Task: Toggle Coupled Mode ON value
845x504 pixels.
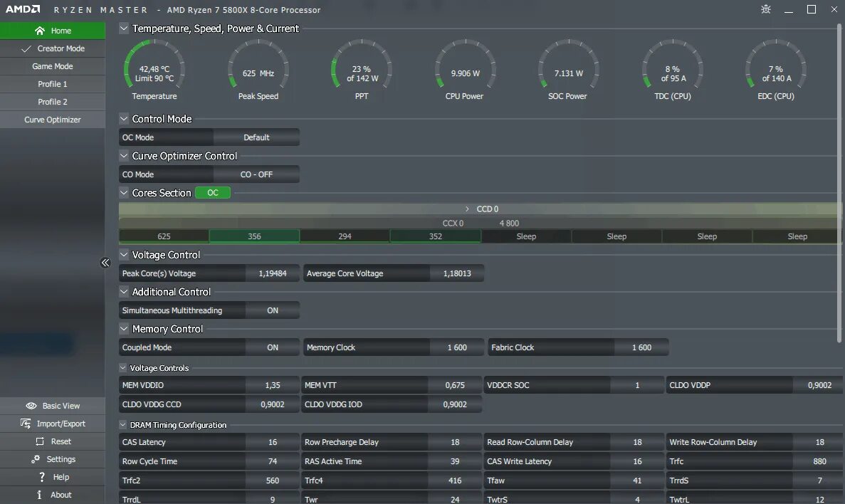Action: coord(273,347)
